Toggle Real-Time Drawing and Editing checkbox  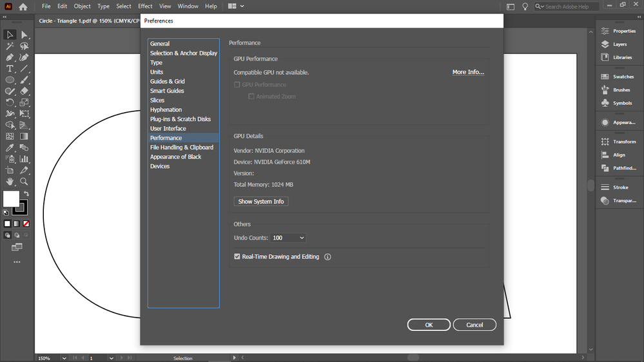pyautogui.click(x=237, y=256)
